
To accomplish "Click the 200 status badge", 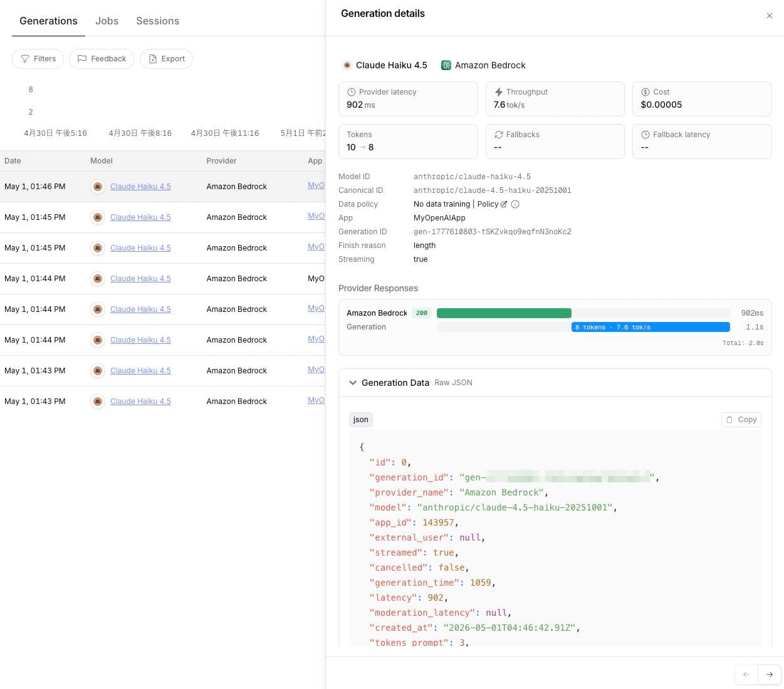I will [x=422, y=313].
